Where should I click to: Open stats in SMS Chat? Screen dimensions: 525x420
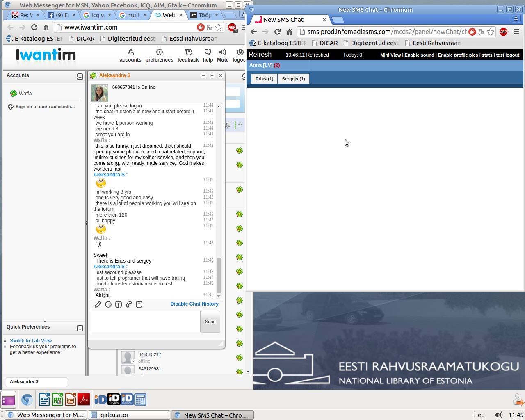coord(487,55)
